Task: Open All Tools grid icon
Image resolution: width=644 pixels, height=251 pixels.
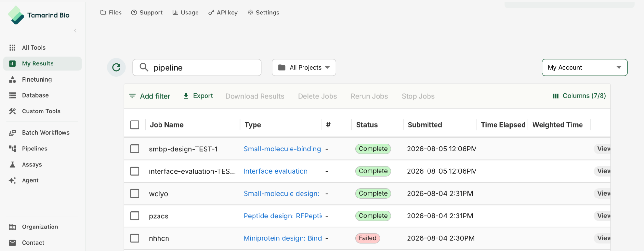Action: coord(13,48)
